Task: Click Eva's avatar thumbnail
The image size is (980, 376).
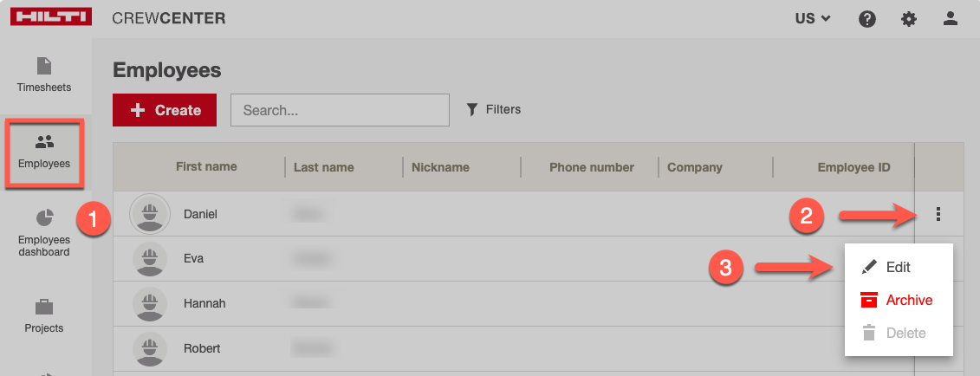Action: (149, 258)
